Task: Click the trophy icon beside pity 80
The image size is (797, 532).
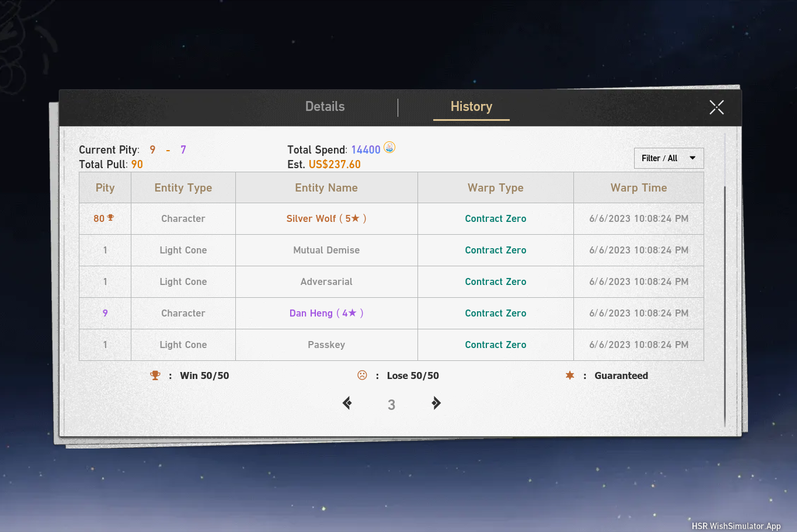Action: click(x=110, y=218)
